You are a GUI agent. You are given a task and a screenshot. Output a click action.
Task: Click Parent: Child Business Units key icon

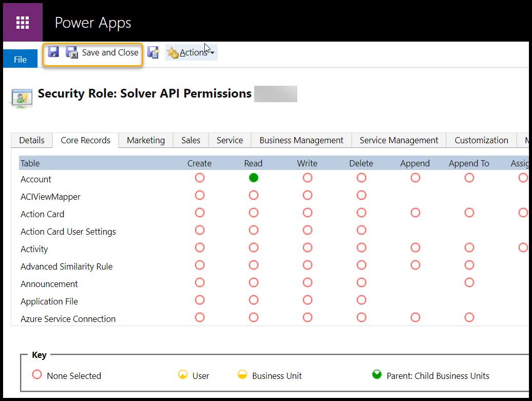click(x=377, y=375)
